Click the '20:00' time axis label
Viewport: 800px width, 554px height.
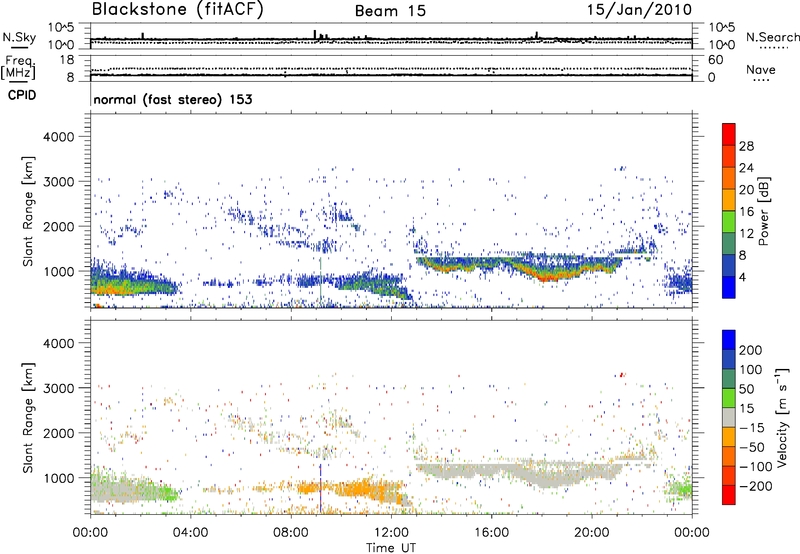coord(591,533)
